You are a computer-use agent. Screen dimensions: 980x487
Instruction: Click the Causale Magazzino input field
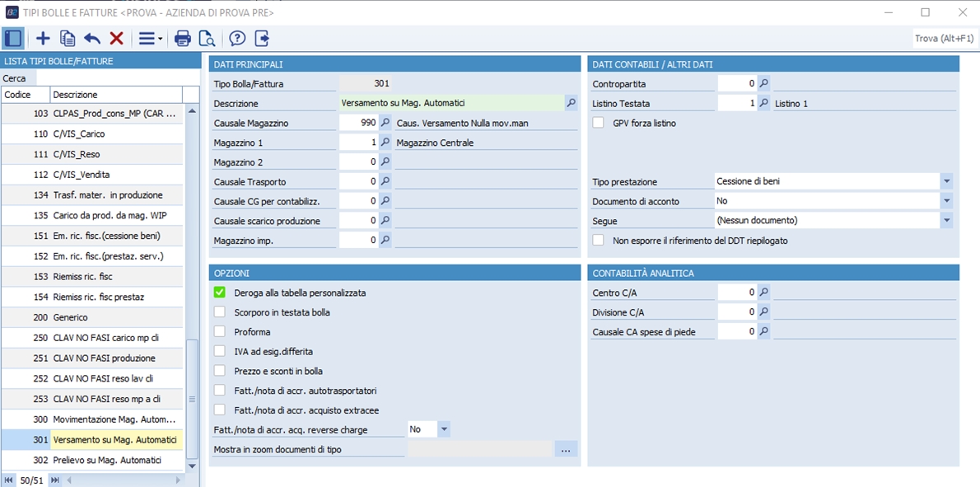coord(359,123)
